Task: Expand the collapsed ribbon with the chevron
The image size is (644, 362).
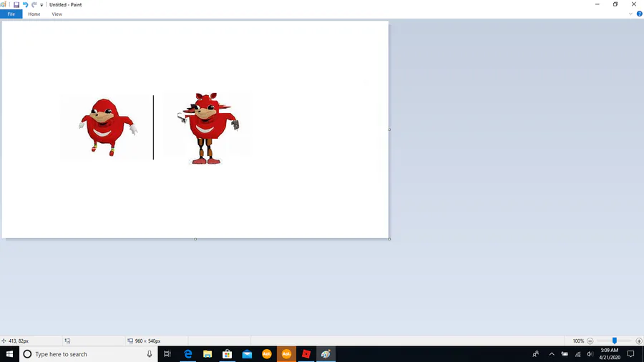Action: (630, 14)
